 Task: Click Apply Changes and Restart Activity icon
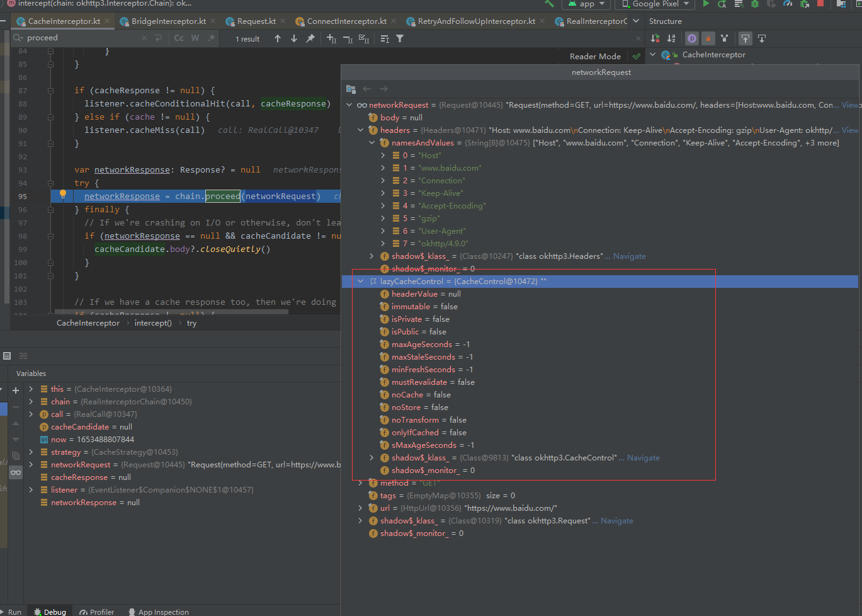point(722,4)
